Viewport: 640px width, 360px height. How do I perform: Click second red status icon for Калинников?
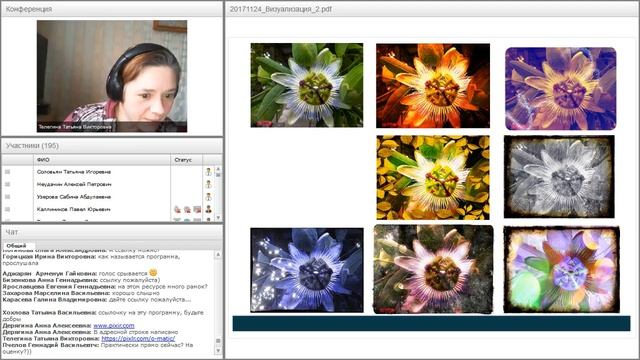click(x=187, y=209)
